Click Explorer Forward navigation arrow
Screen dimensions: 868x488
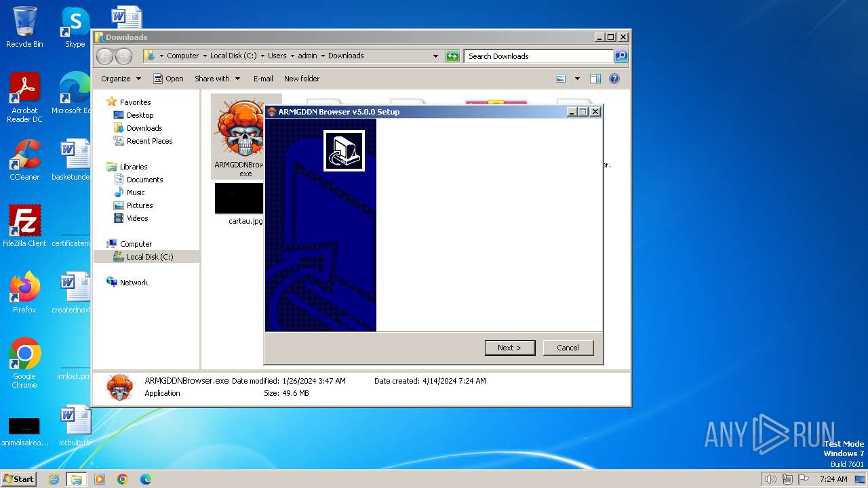[x=123, y=56]
